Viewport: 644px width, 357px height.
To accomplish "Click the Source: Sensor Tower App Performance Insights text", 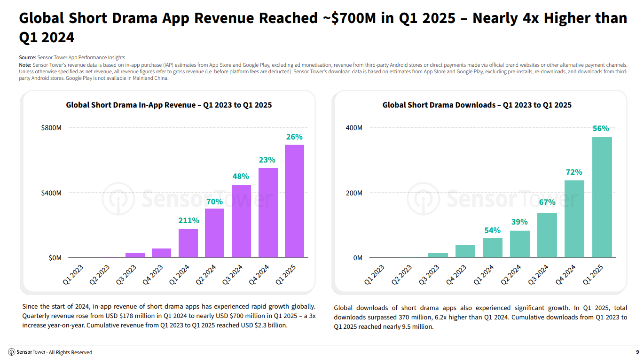I will tap(72, 57).
